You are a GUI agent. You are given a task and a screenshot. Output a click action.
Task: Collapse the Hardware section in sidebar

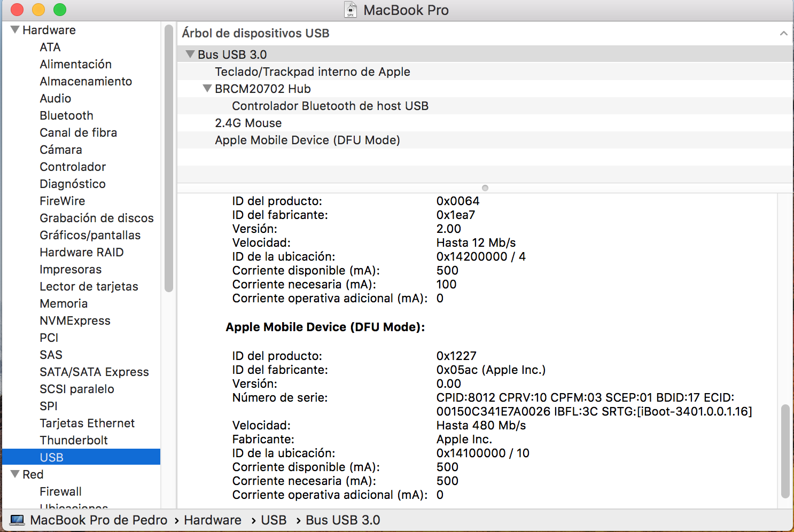[15, 30]
